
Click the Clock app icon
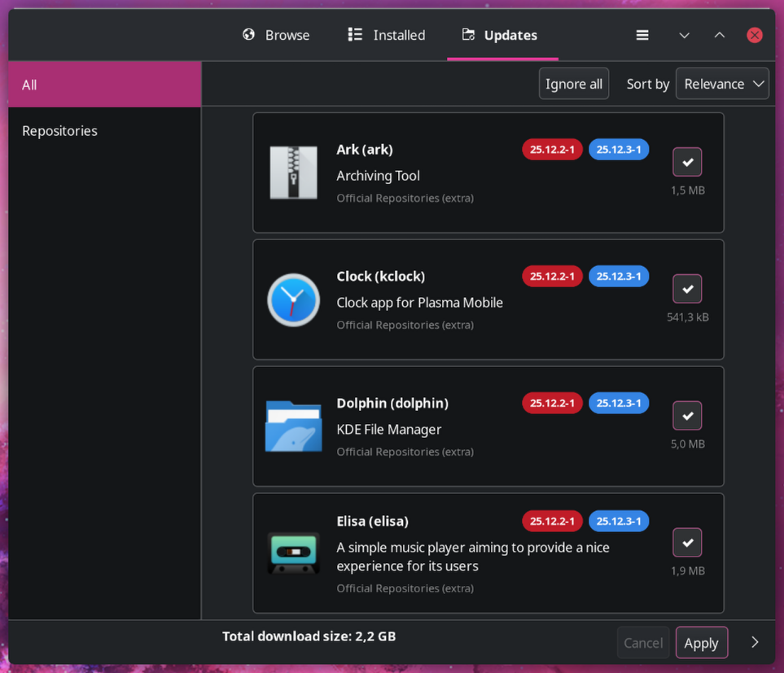click(293, 299)
